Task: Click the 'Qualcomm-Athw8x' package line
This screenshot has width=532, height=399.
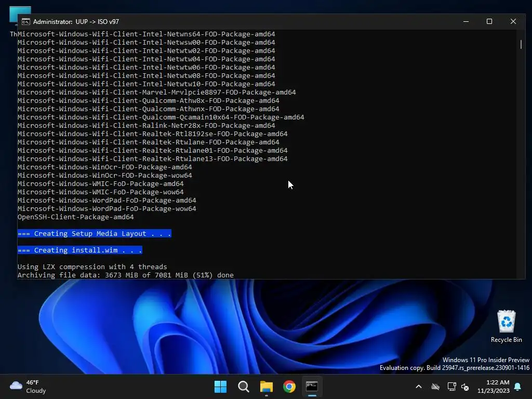Action: [x=148, y=100]
